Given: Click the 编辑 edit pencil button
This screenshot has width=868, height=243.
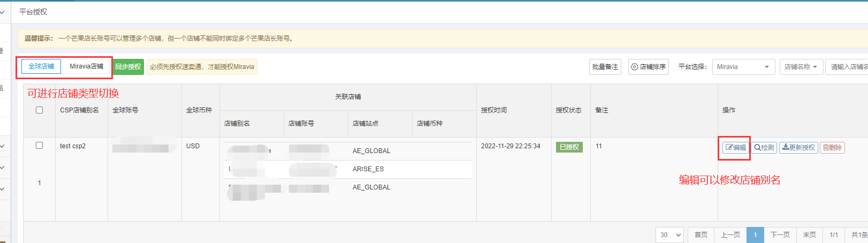Looking at the screenshot, I should [736, 148].
